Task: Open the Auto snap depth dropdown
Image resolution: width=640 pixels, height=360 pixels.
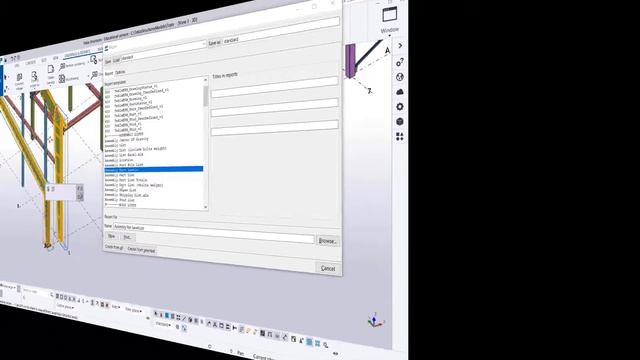Action: pos(116,307)
